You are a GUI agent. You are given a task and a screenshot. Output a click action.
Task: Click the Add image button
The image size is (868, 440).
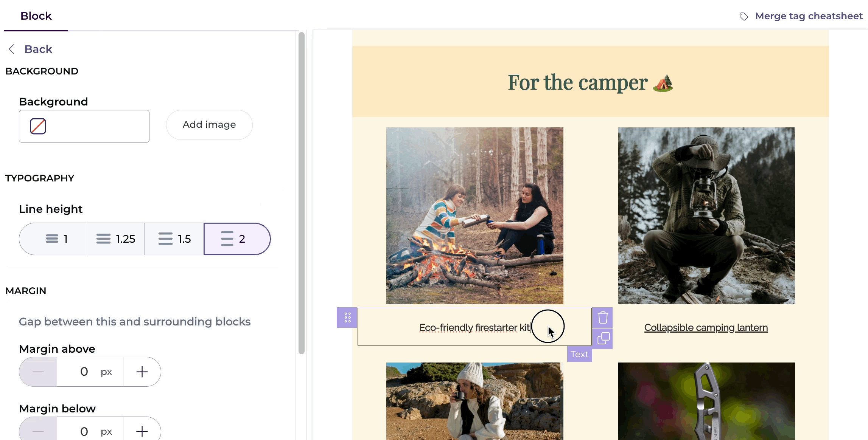[x=209, y=125]
